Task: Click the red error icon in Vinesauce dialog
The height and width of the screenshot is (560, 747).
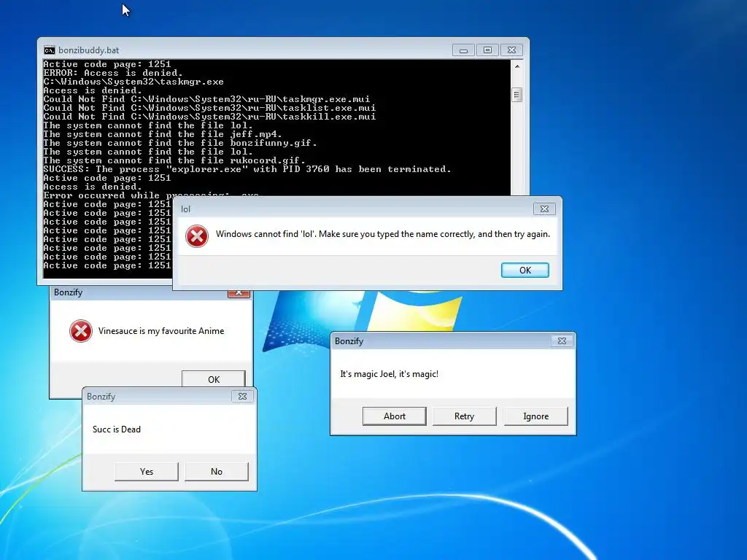Action: pos(81,331)
